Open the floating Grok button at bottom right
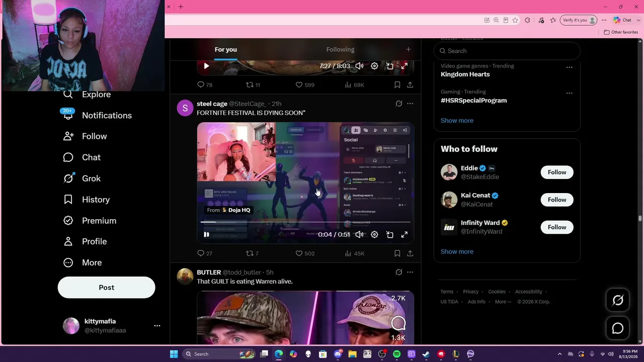Screen dimensions: 644x362 [618, 300]
